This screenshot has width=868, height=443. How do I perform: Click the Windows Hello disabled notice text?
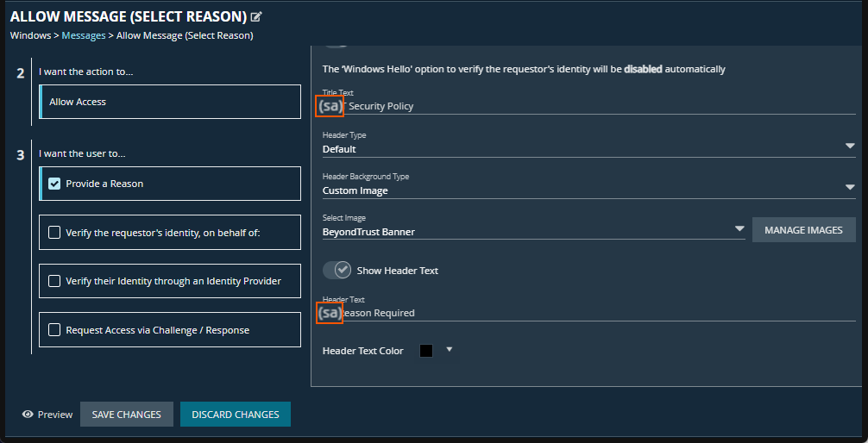[x=524, y=69]
